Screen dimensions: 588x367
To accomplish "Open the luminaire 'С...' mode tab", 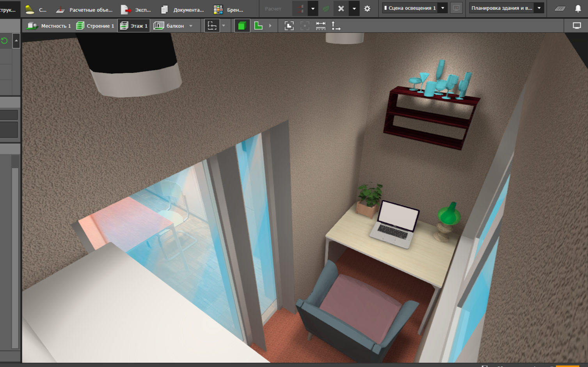I will [36, 9].
